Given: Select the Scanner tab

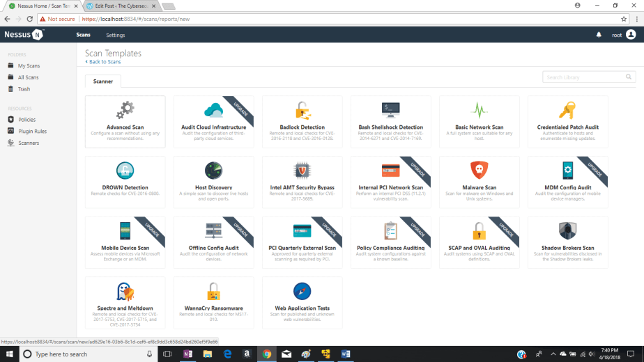Looking at the screenshot, I should point(103,81).
